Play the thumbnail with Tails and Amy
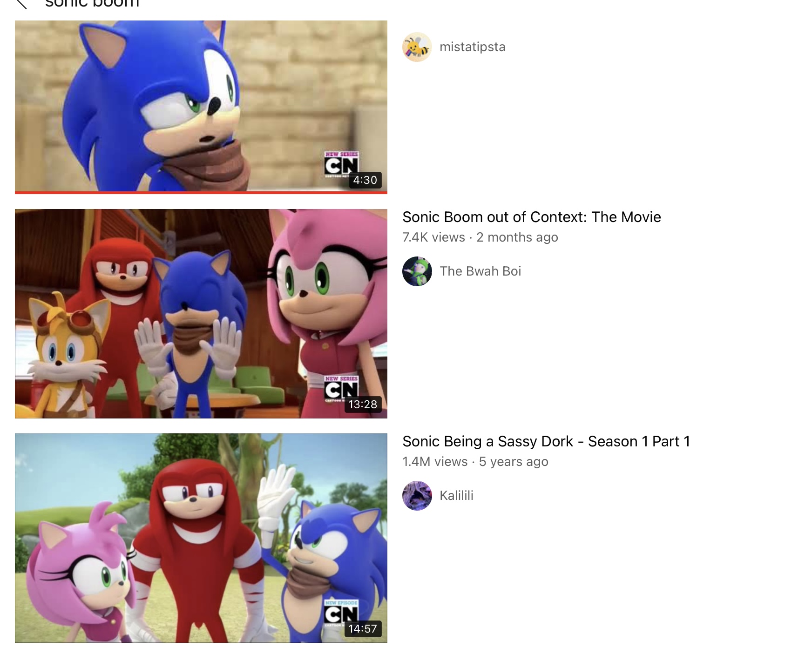The image size is (812, 654). (x=201, y=314)
